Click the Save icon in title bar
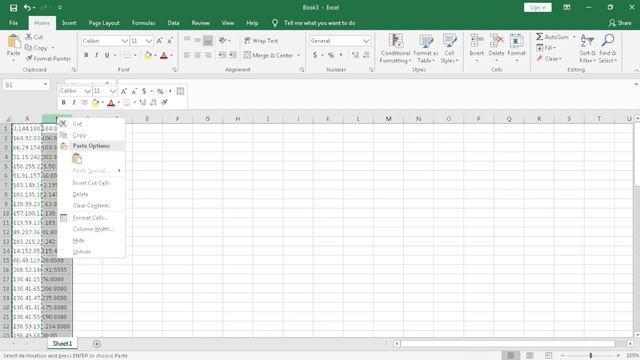This screenshot has width=640, height=360. click(x=13, y=8)
